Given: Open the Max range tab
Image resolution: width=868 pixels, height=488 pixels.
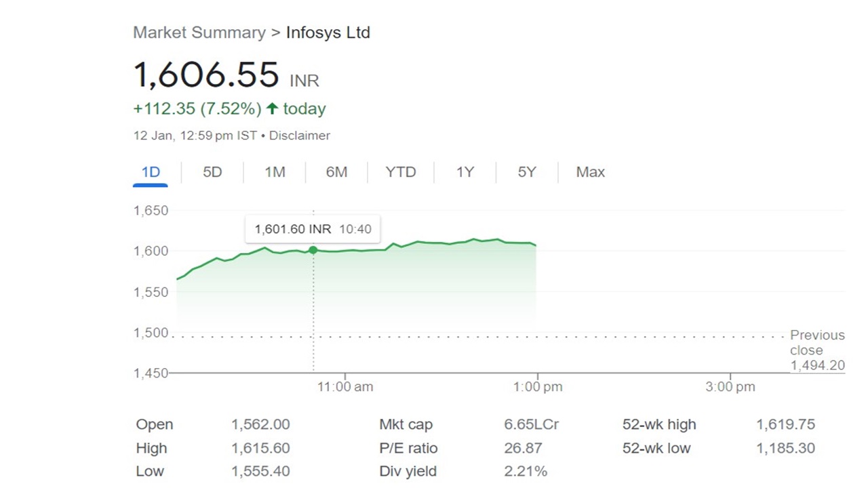Looking at the screenshot, I should 590,172.
